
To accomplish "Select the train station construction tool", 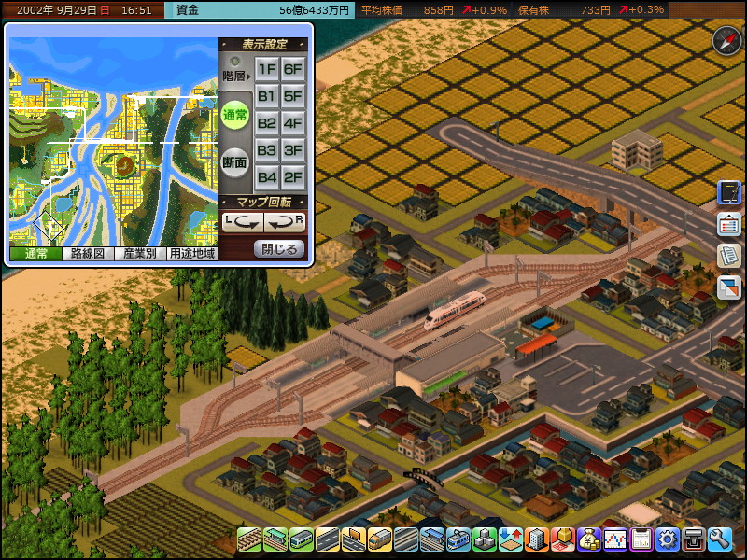I will tap(275, 539).
